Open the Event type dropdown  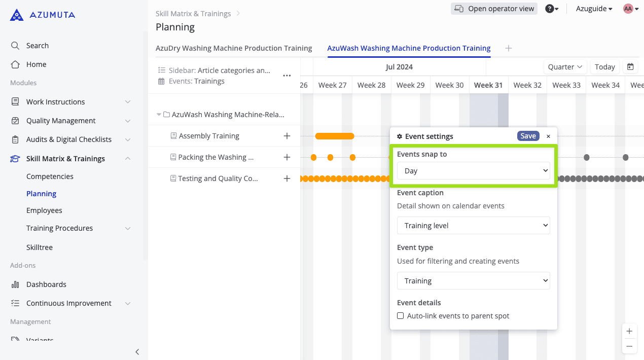473,281
